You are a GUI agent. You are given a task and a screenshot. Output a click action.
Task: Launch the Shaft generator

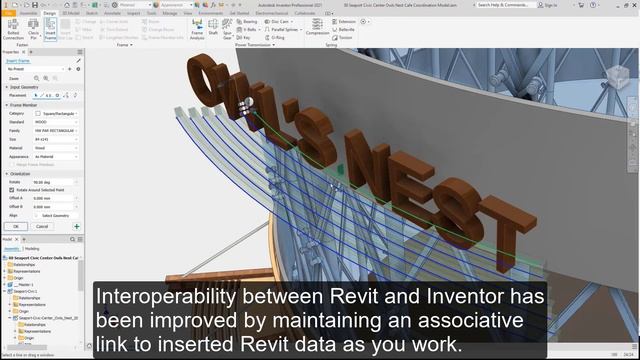tap(213, 28)
